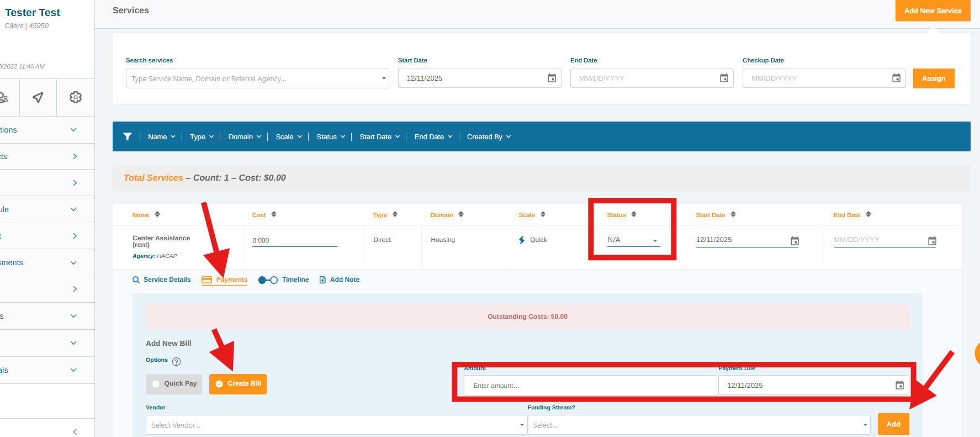
Task: Click the Timeline toggle icon
Action: click(268, 280)
